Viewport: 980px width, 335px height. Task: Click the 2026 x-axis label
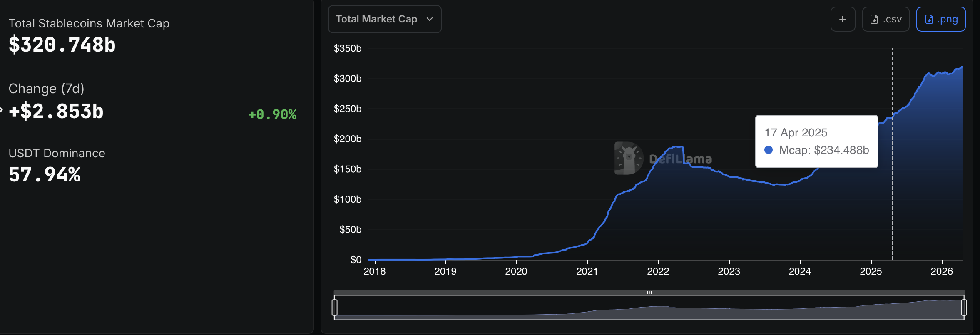[x=941, y=271]
